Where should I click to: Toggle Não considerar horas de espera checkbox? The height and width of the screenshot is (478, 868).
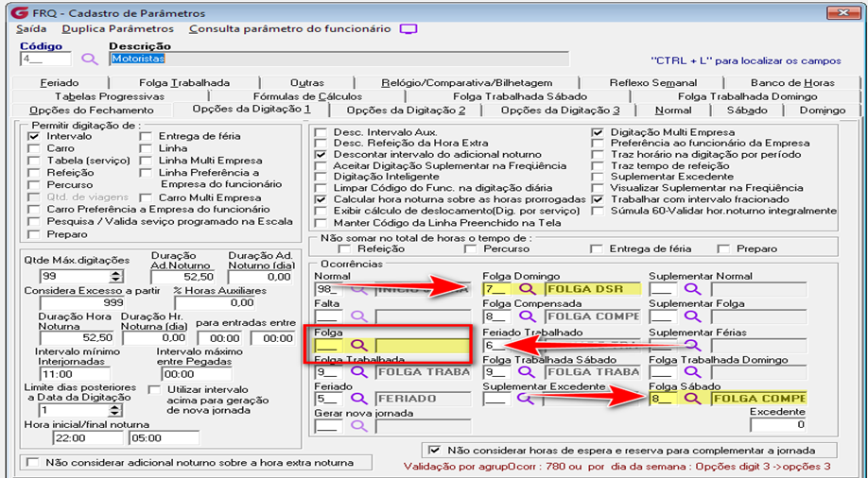435,451
